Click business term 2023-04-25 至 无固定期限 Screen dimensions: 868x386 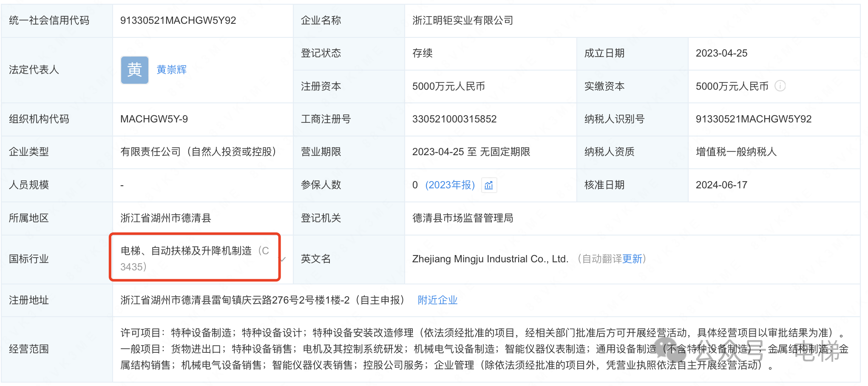[471, 152]
